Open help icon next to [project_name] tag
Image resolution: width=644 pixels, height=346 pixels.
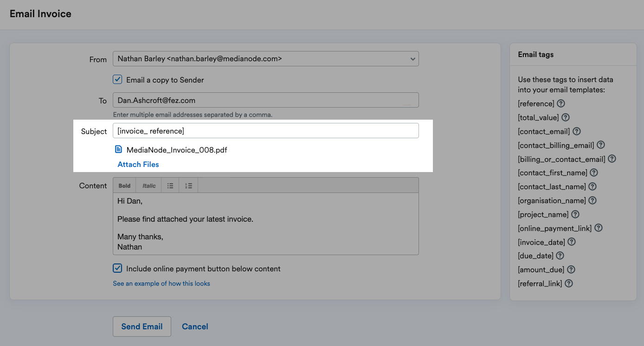point(575,214)
